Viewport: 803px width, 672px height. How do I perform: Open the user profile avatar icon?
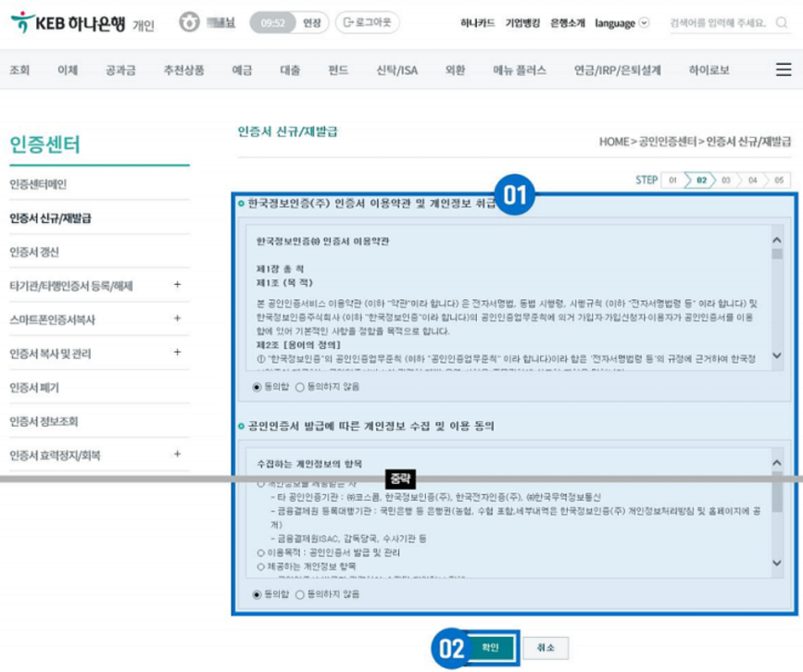pyautogui.click(x=189, y=22)
